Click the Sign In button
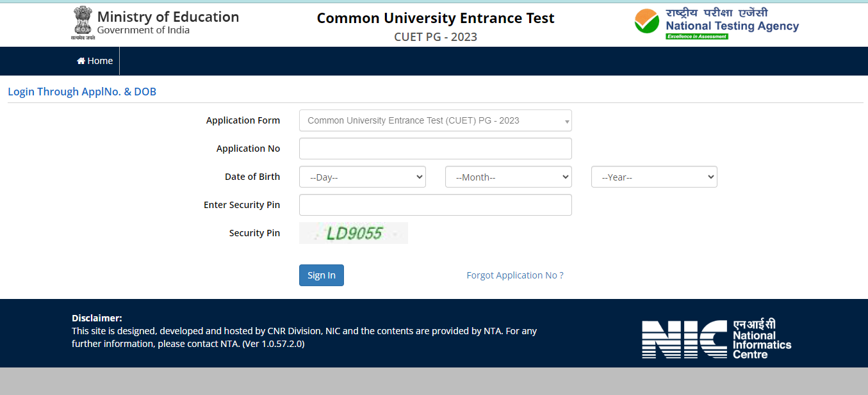The image size is (868, 395). point(322,275)
